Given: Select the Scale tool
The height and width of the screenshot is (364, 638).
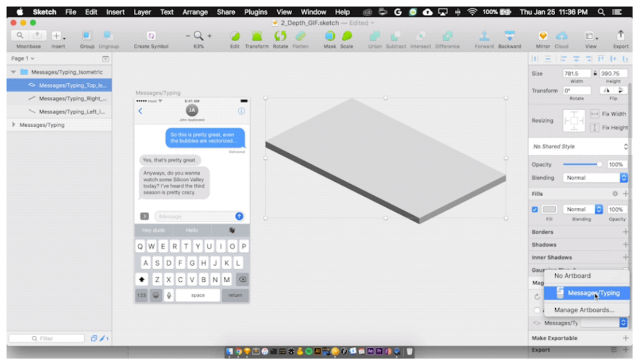Looking at the screenshot, I should point(346,36).
